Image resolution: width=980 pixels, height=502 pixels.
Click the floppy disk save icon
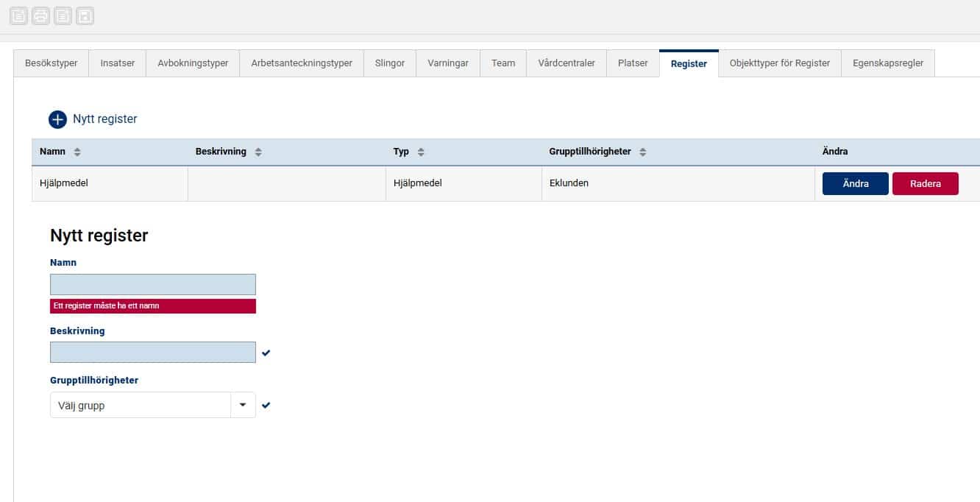(x=85, y=15)
